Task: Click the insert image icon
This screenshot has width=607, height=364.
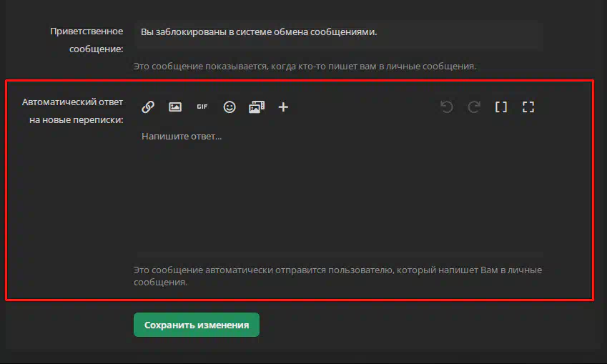Action: click(x=175, y=107)
